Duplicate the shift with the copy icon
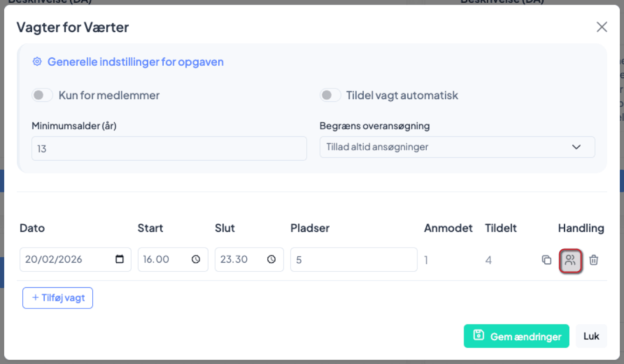This screenshot has height=364, width=624. tap(547, 260)
